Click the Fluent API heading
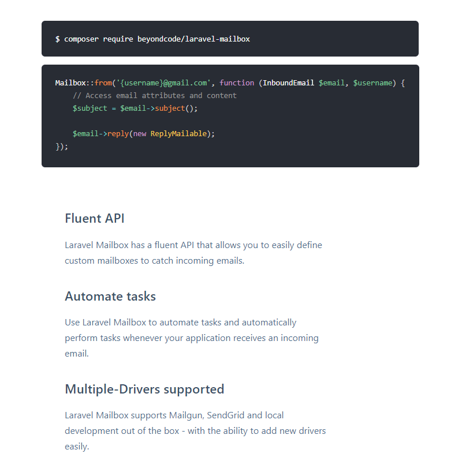This screenshot has width=462, height=476. tap(95, 219)
